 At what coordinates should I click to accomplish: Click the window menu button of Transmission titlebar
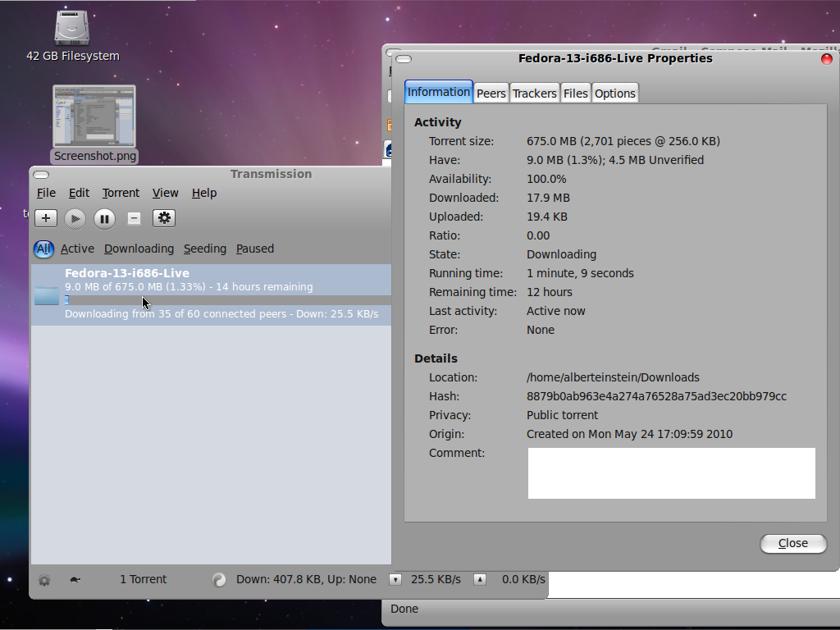41,175
